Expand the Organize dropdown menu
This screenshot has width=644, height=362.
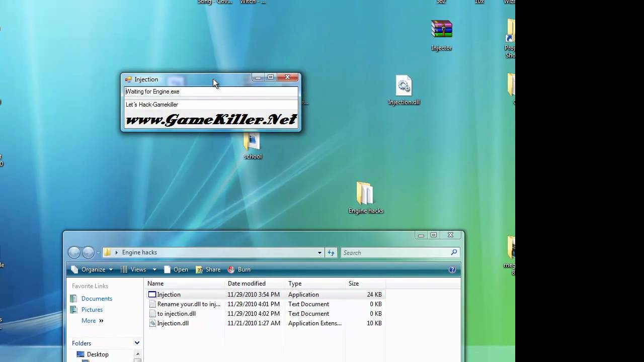[93, 269]
